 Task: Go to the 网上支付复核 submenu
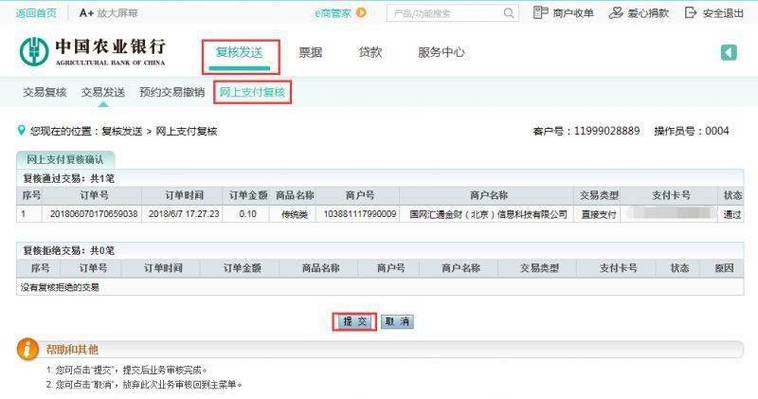252,92
